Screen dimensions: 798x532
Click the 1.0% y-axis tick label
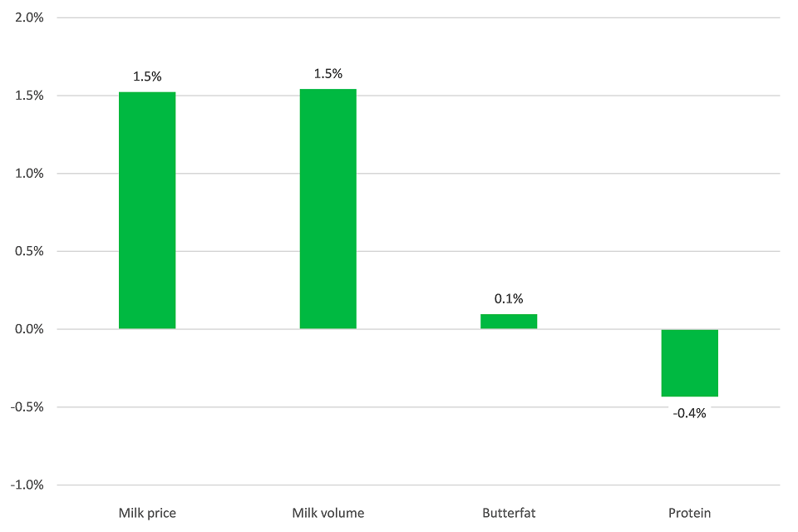[x=29, y=174]
